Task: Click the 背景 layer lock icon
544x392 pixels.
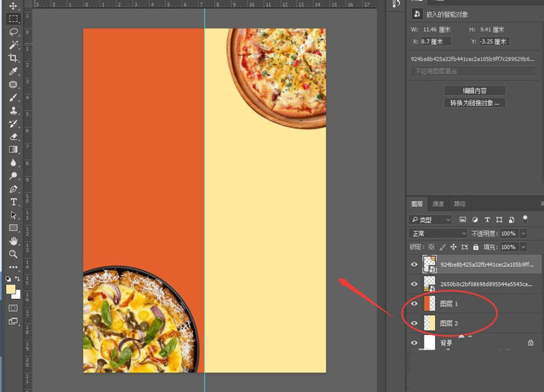Action: (x=530, y=342)
